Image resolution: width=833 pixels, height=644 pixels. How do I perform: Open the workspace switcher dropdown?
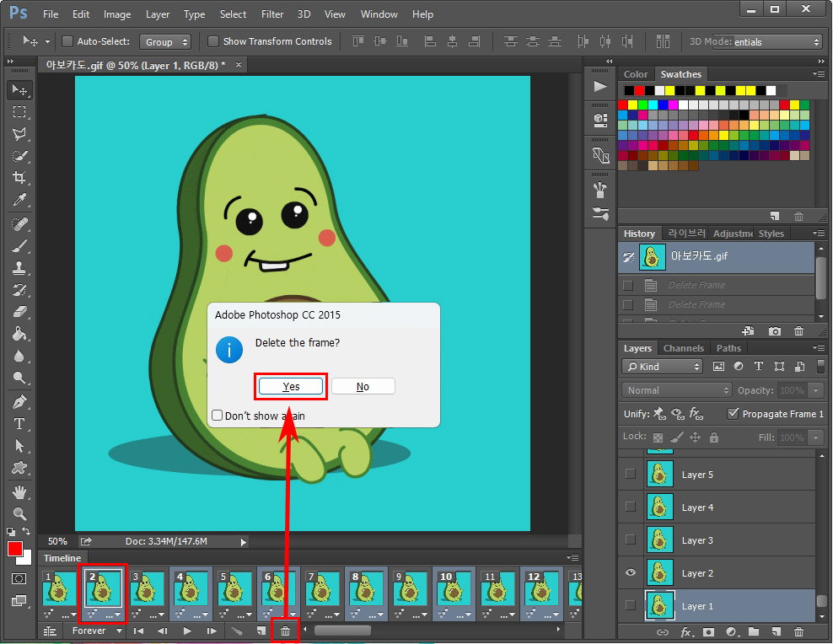[x=766, y=42]
